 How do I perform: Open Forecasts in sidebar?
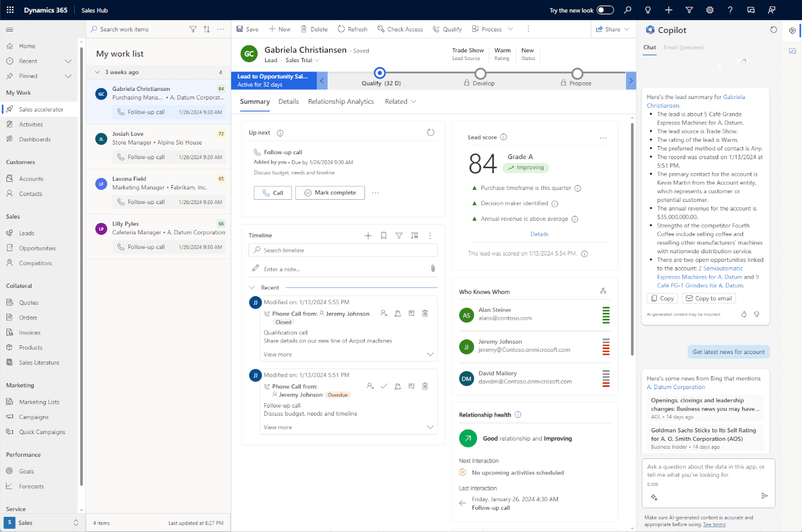click(x=31, y=487)
